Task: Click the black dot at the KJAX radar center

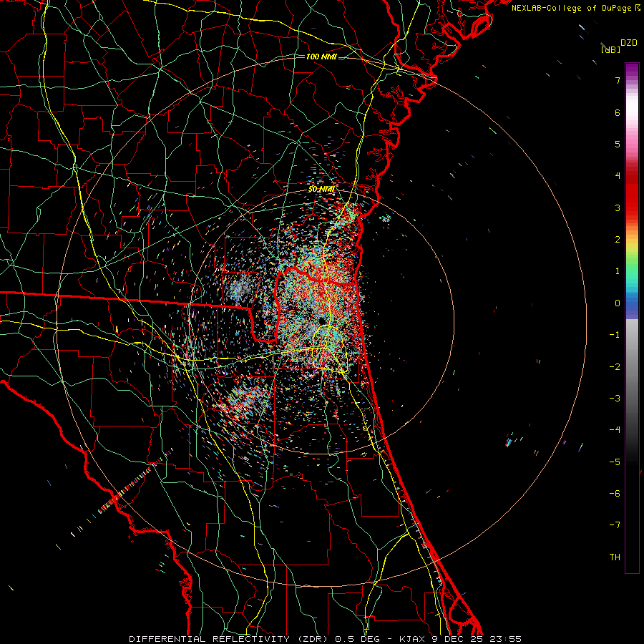Action: coord(321,321)
